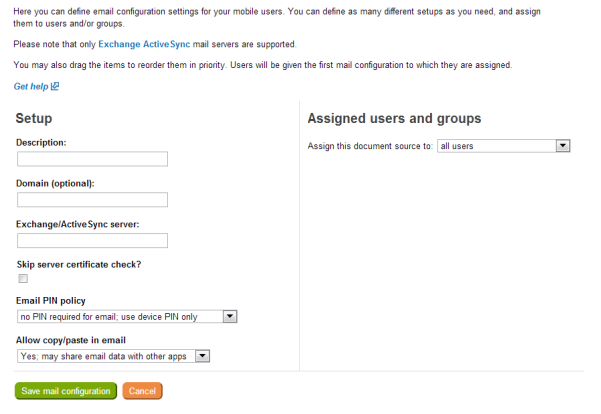Select the Exchange/ActiveSync server field

pos(92,240)
